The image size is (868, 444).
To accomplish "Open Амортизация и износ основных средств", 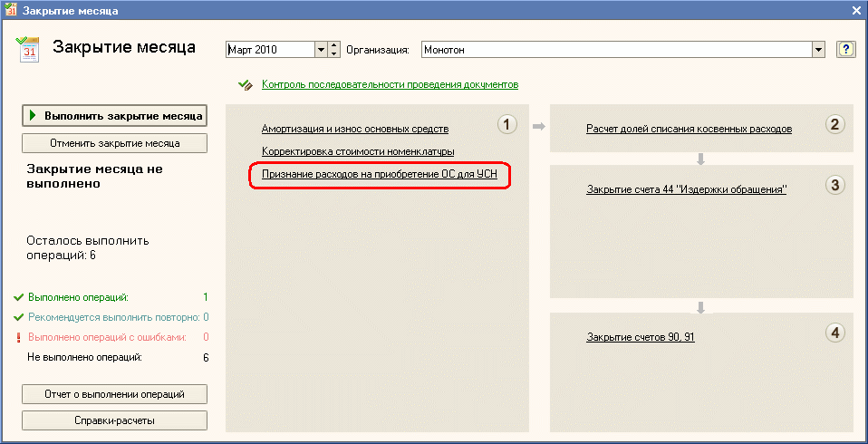I will point(354,130).
